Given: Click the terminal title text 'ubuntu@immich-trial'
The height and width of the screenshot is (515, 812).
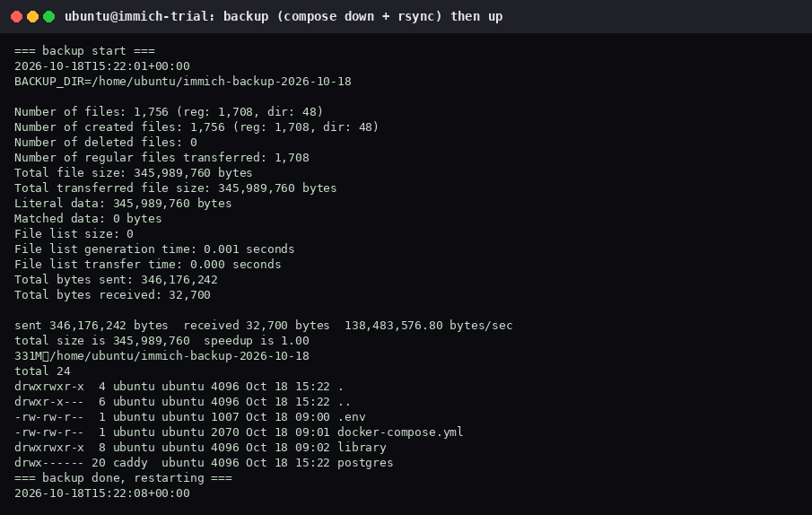Looking at the screenshot, I should (x=139, y=16).
